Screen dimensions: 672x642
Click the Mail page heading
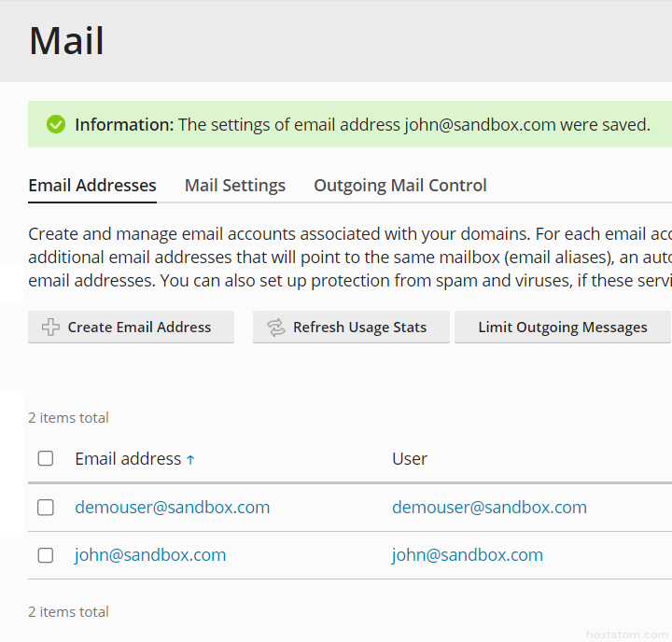67,41
